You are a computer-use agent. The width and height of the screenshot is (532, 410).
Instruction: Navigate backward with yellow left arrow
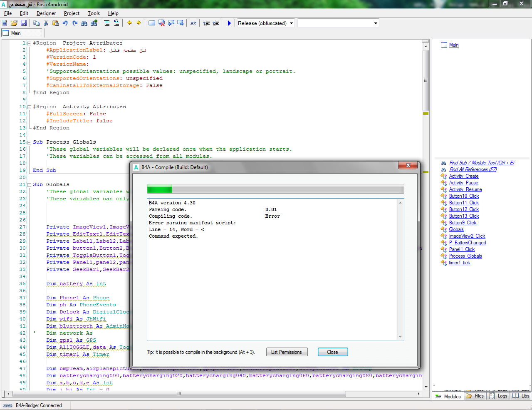pos(129,23)
